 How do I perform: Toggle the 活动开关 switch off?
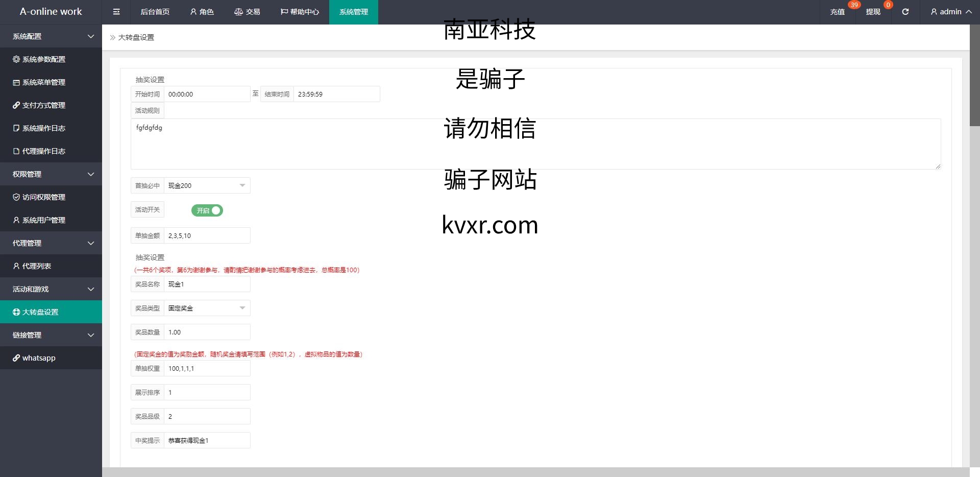coord(207,210)
